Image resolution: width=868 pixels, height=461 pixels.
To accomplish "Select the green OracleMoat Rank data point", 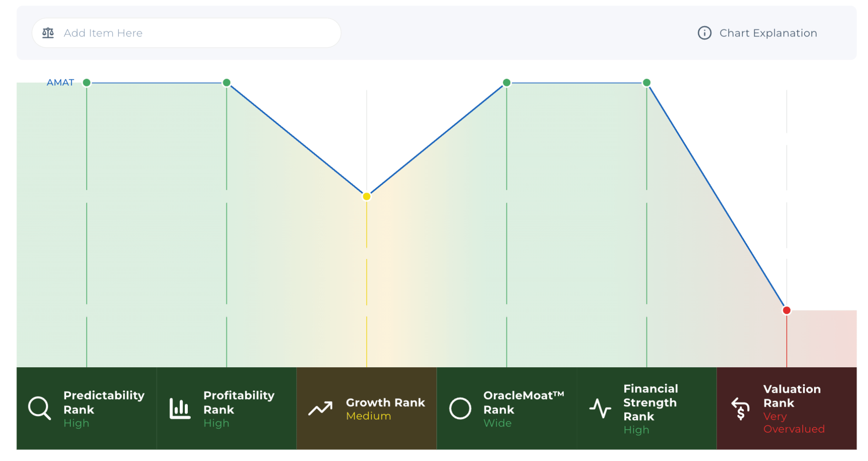I will [506, 82].
